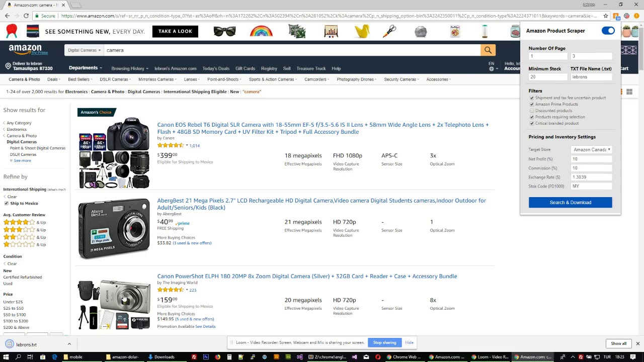This screenshot has height=362, width=644.
Task: Click the delivery location pin icon
Action: click(x=8, y=66)
